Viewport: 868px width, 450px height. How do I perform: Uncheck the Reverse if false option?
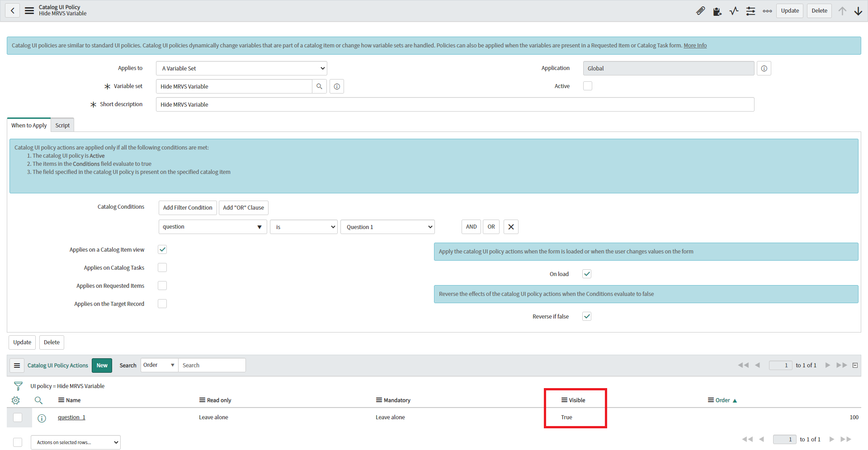(586, 316)
